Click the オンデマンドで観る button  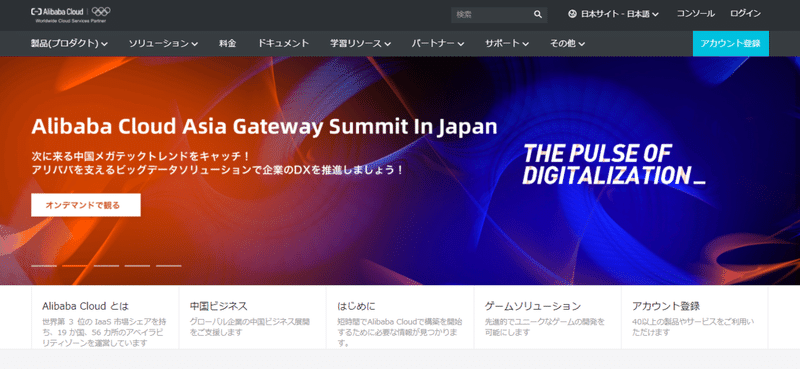pyautogui.click(x=86, y=205)
